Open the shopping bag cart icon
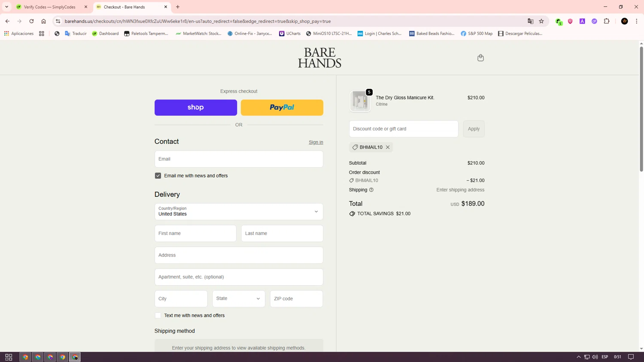Screen dimensions: 644x362 coord(480,57)
